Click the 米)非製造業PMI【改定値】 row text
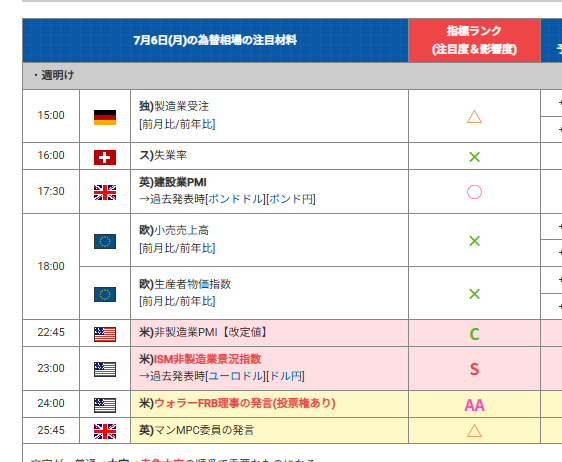562x462 pixels. (204, 332)
